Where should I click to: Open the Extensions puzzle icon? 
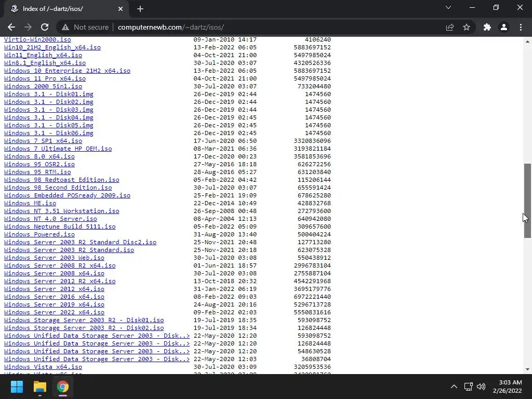pos(487,27)
